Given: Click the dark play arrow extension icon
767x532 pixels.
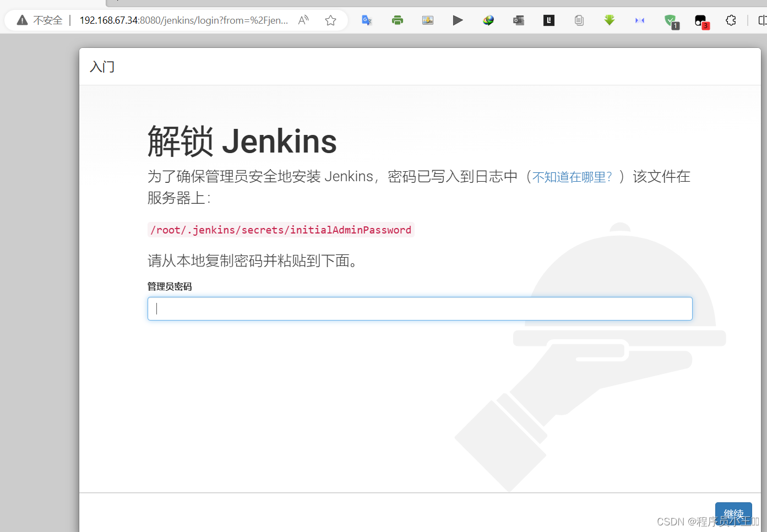Looking at the screenshot, I should 458,20.
